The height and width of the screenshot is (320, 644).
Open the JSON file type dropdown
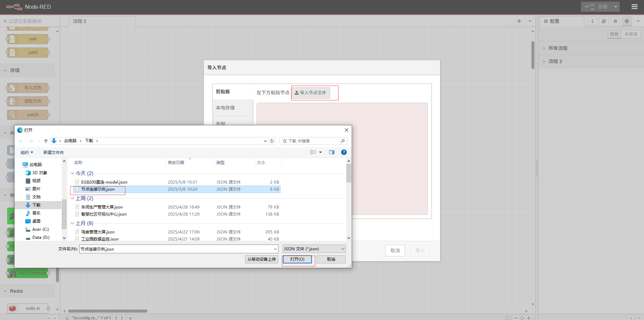[x=314, y=249]
